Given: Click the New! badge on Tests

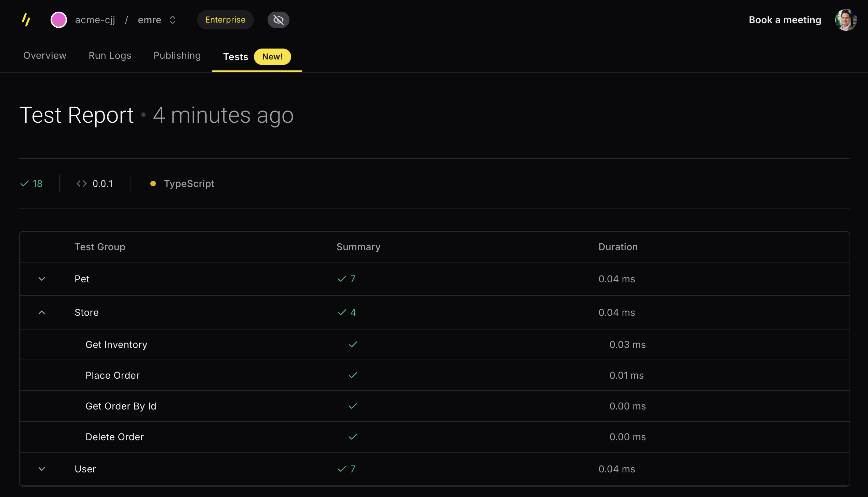Looking at the screenshot, I should (x=272, y=57).
